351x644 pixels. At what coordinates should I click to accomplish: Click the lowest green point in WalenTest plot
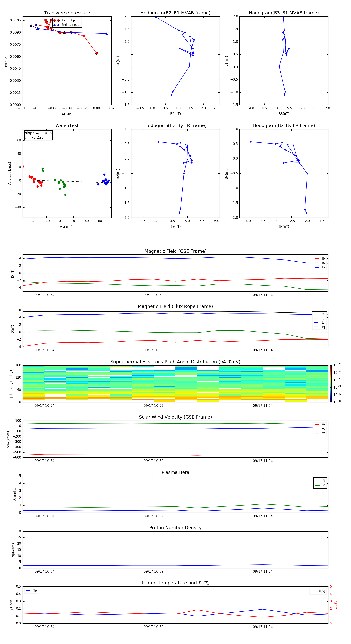(66, 195)
